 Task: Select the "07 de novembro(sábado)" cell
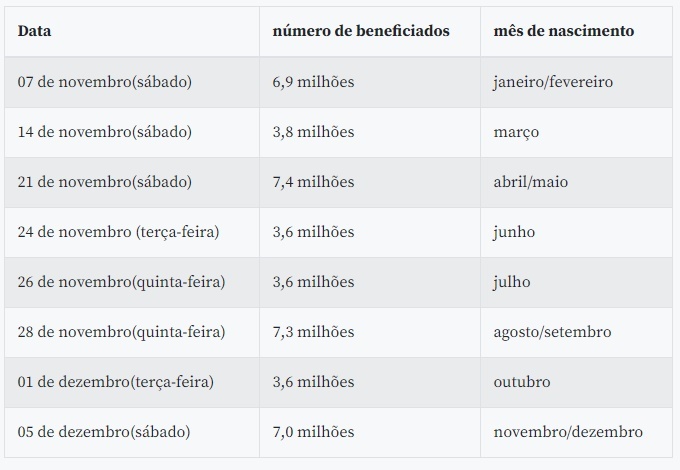[x=104, y=82]
